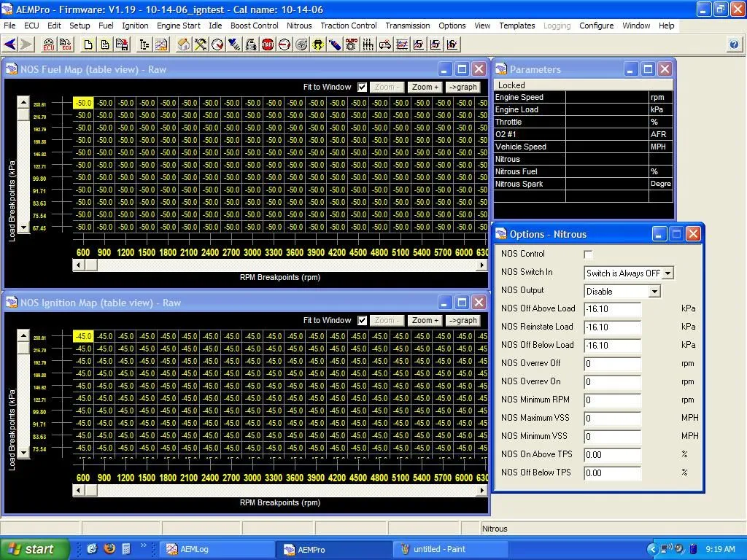
Task: Toggle Fit to Window on NOS Ignition Map
Action: [363, 320]
